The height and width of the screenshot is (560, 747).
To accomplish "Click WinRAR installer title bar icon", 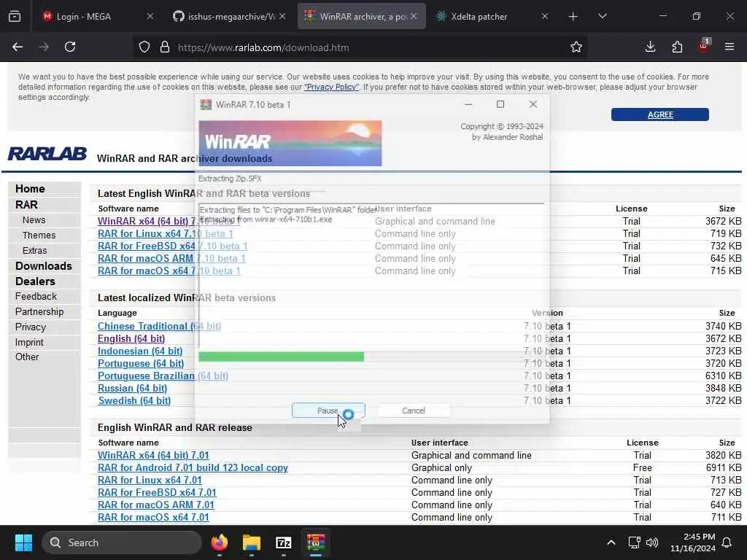I will [x=206, y=105].
